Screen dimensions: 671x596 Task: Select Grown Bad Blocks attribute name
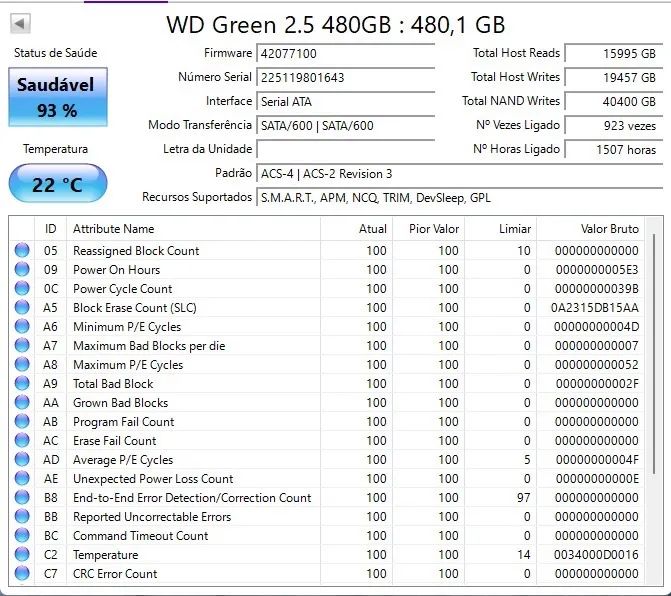[120, 403]
